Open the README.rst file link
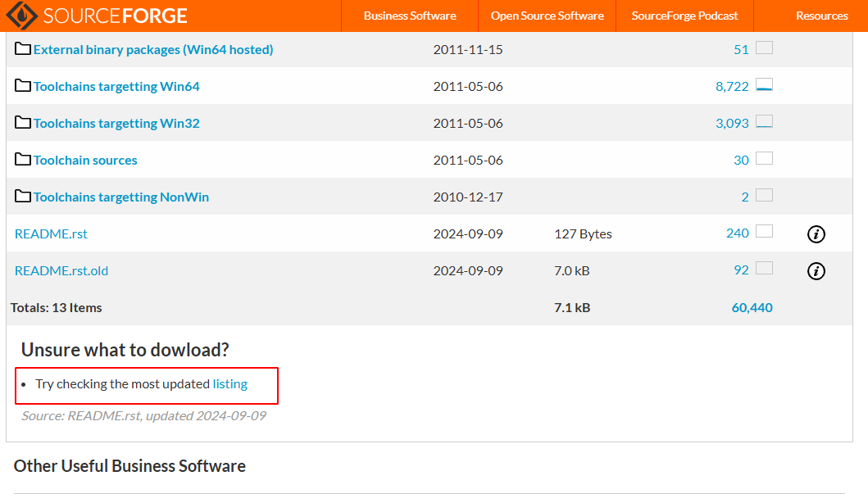Viewport: 868px width, 503px height. [x=51, y=234]
